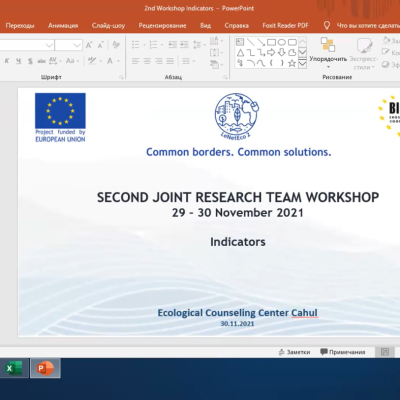Select the Arrow line shape
400x400 pixels.
click(x=261, y=42)
